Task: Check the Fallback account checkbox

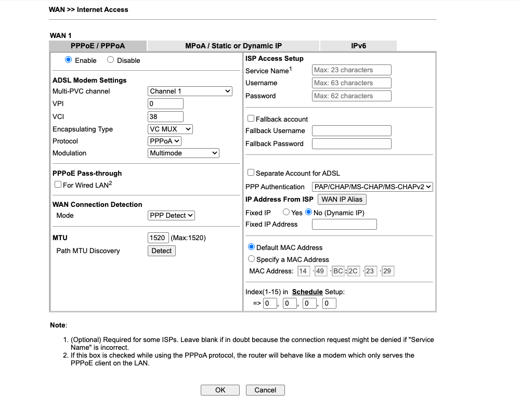Action: tap(251, 119)
